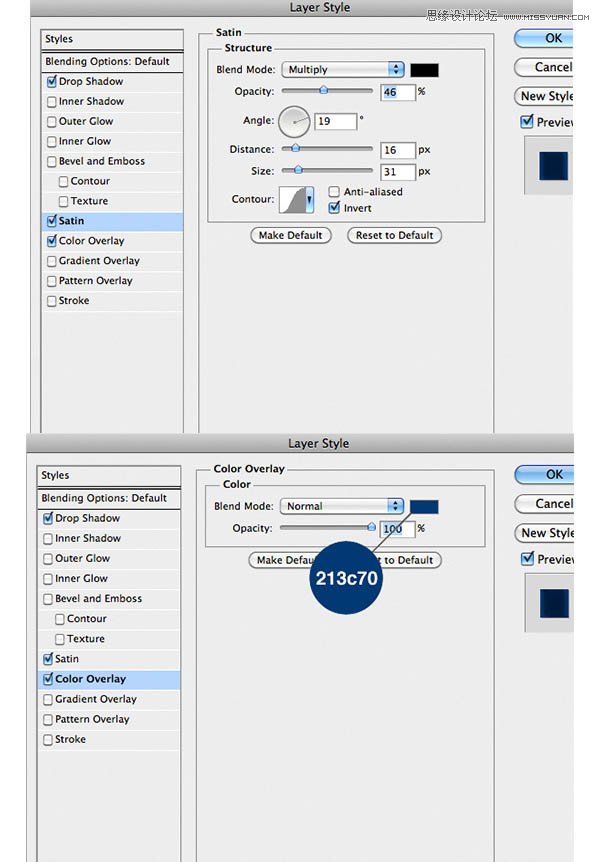600x862 pixels.
Task: Enable Inner Glow in the Satin dialog
Action: coord(52,141)
